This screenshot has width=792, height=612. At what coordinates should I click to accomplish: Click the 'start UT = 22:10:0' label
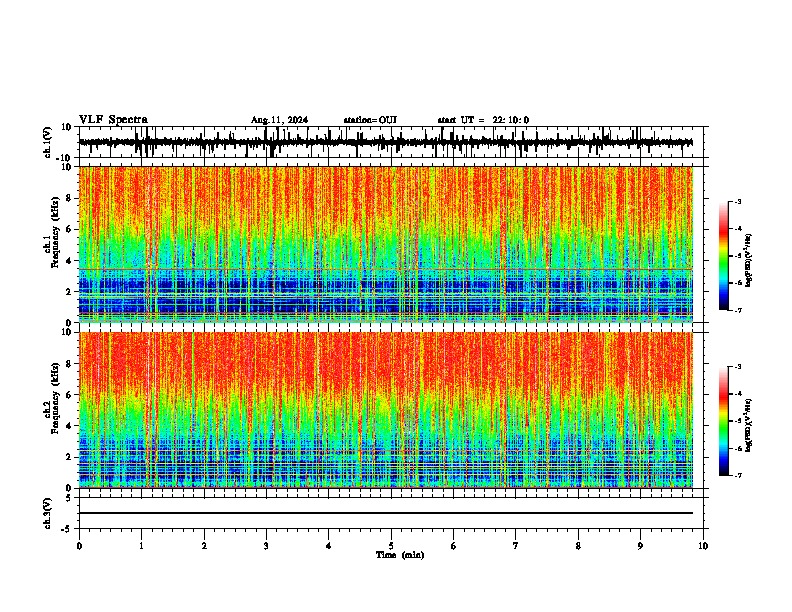tap(483, 120)
